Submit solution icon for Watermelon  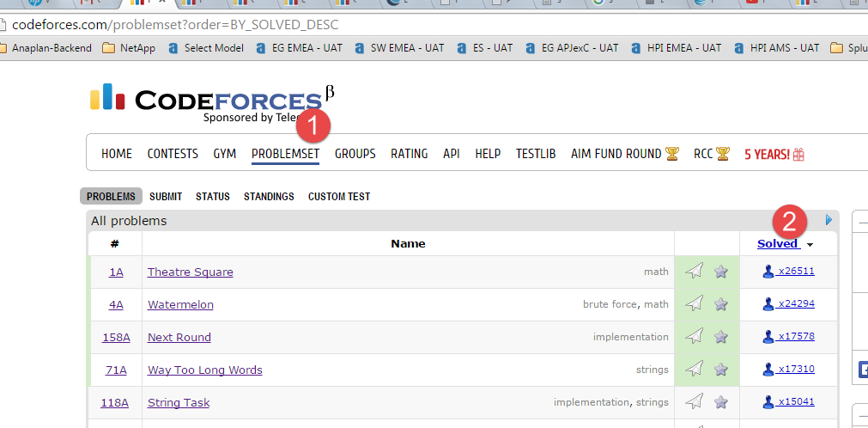pyautogui.click(x=695, y=304)
